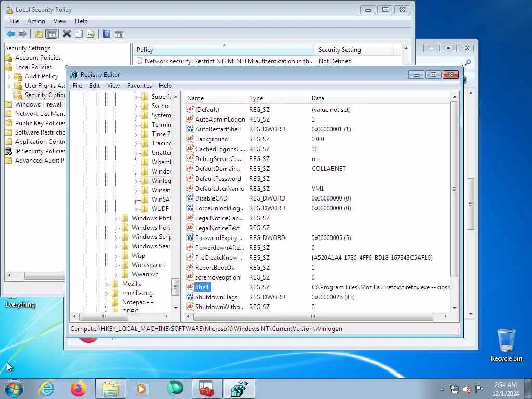
Task: Open the Windows Start orb
Action: coord(14,389)
